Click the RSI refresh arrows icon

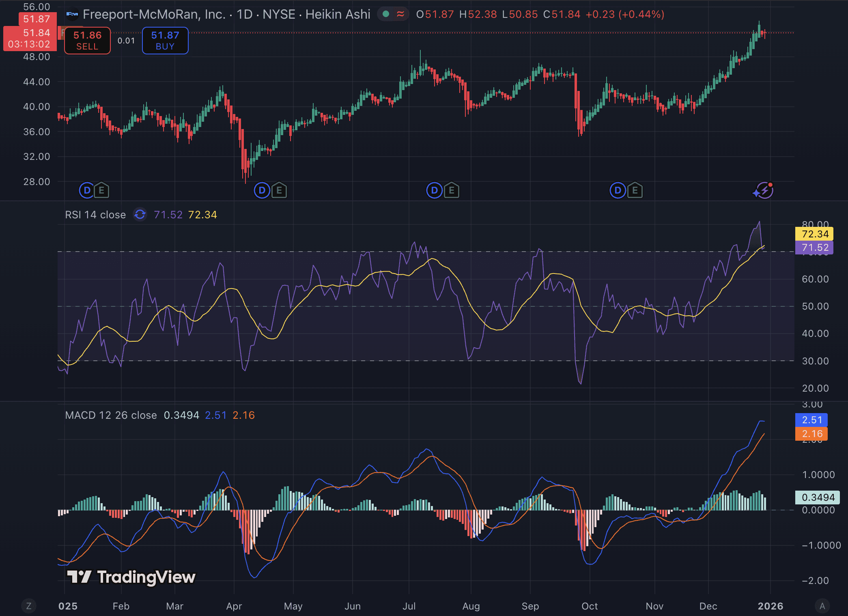coord(140,215)
